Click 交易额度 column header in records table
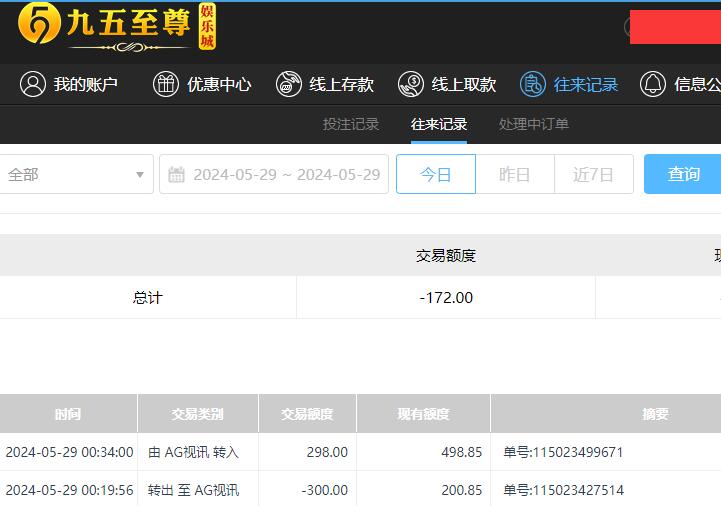Image resolution: width=721 pixels, height=506 pixels. [307, 414]
